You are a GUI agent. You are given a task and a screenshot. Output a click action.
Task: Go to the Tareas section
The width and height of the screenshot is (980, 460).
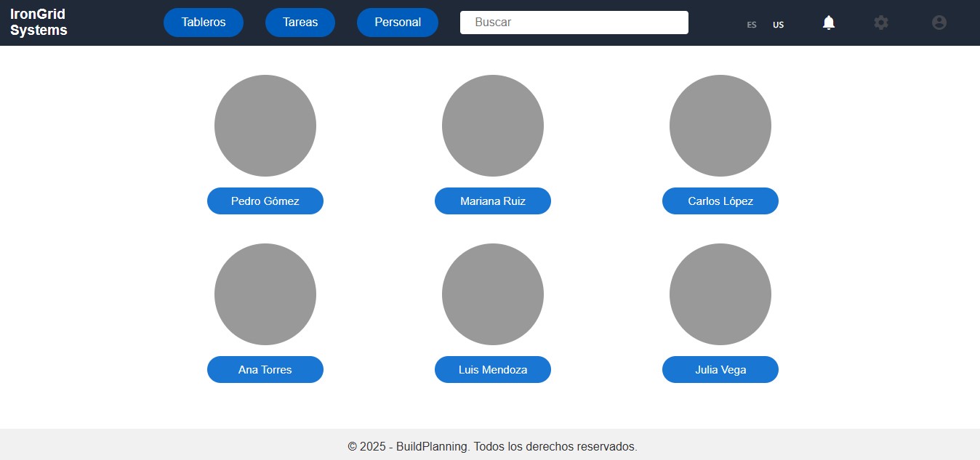(x=300, y=23)
